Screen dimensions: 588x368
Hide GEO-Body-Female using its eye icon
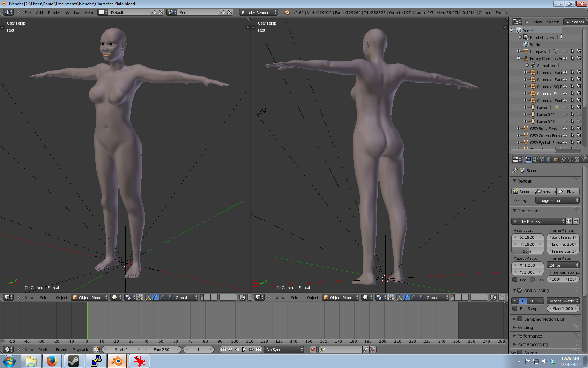click(565, 129)
